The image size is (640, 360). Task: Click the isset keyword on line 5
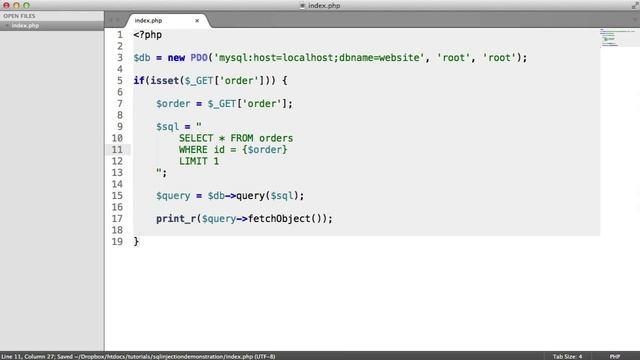(165, 81)
